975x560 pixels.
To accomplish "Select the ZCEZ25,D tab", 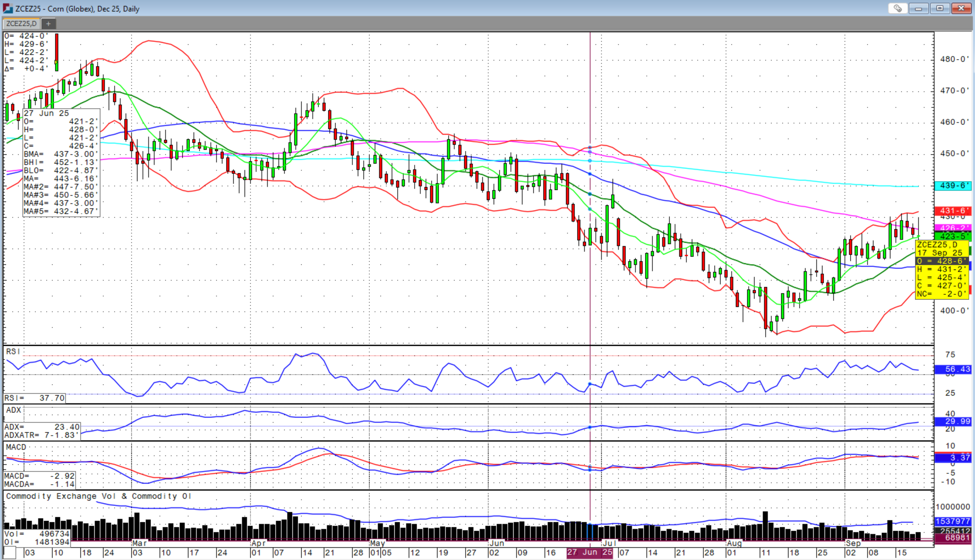I will point(21,23).
